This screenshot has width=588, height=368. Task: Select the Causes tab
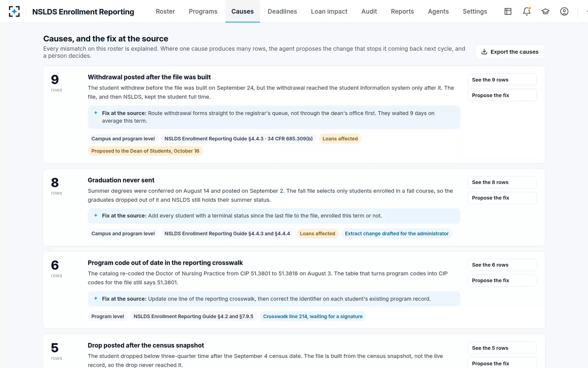[x=243, y=11]
